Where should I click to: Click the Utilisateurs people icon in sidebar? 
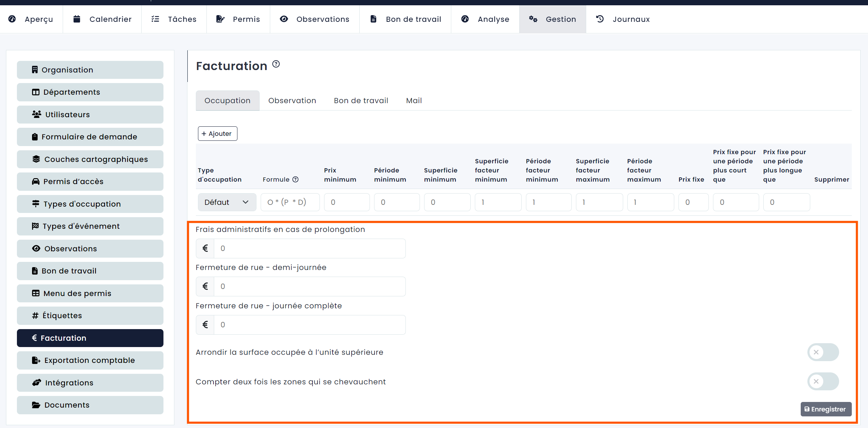(37, 114)
